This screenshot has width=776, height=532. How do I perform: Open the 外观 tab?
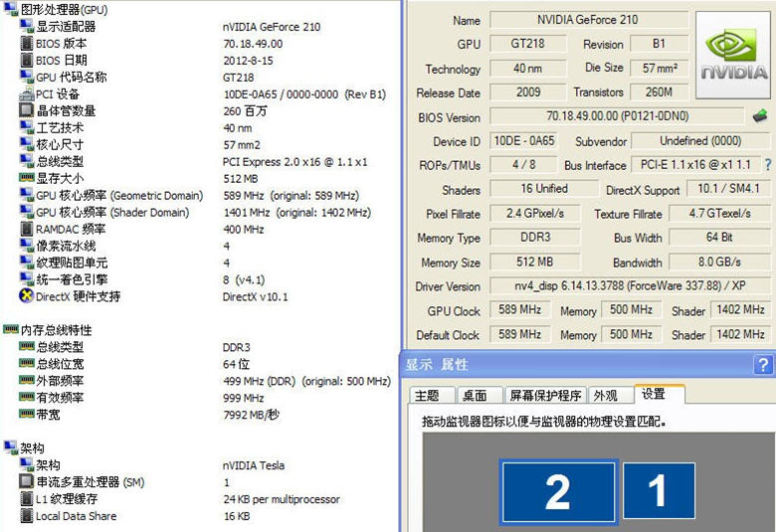(610, 396)
